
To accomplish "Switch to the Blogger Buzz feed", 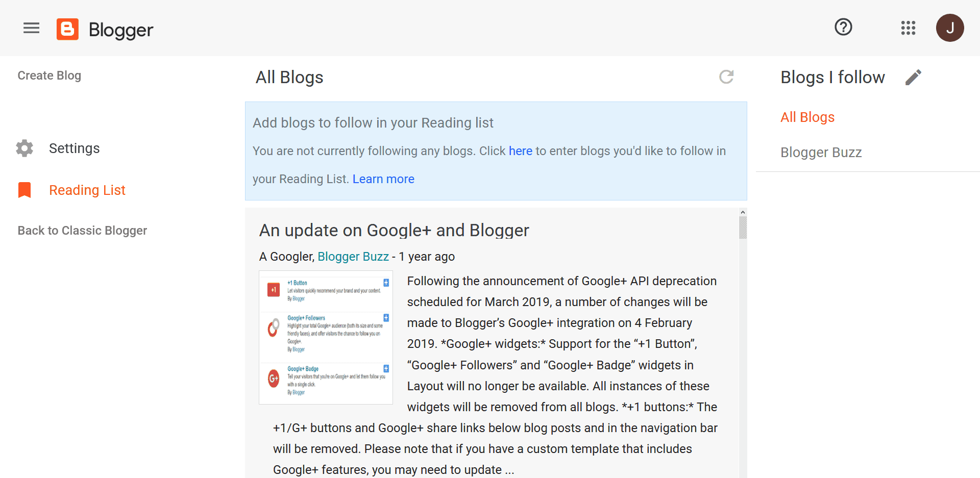I will point(820,152).
